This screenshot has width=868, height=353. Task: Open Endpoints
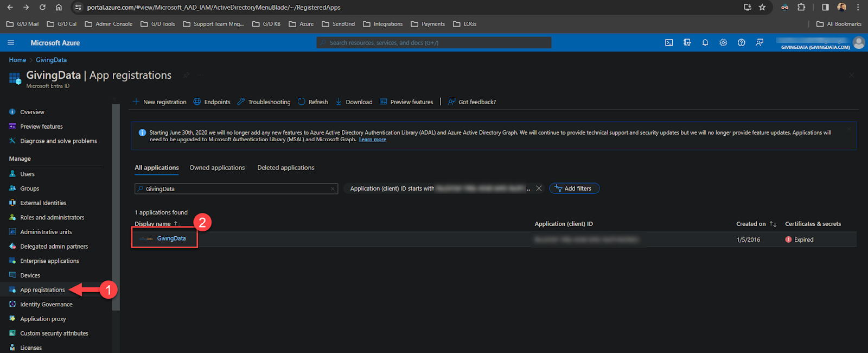212,102
